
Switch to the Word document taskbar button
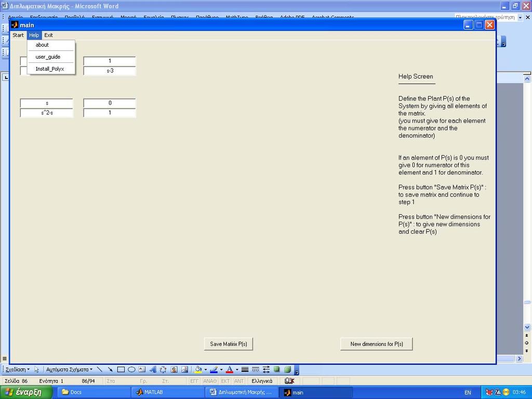coord(241,392)
